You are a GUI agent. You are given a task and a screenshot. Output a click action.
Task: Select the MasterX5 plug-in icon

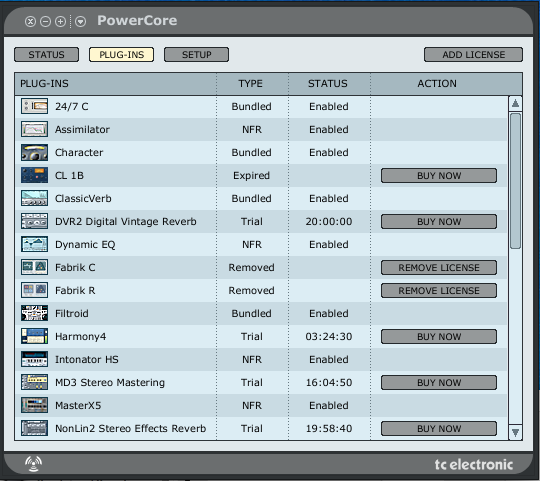(34, 405)
